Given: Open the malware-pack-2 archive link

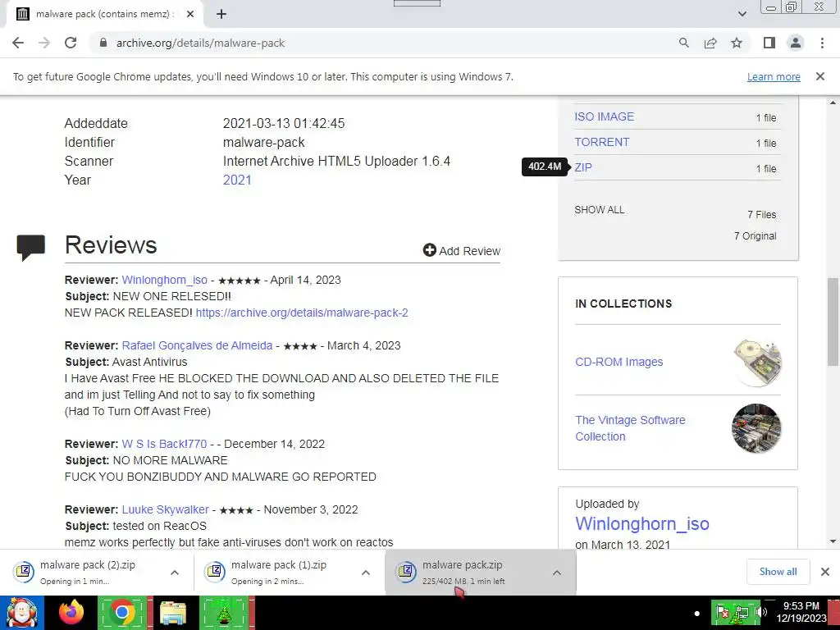Looking at the screenshot, I should pyautogui.click(x=302, y=313).
